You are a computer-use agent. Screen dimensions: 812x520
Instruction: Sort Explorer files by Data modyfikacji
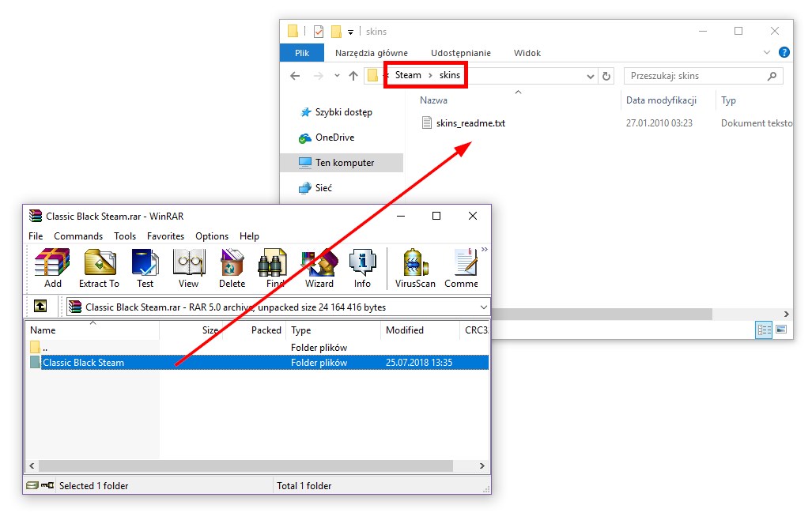[669, 100]
